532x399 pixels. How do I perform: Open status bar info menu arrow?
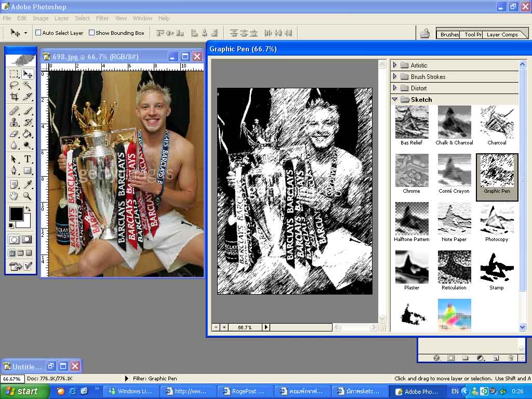click(x=127, y=378)
